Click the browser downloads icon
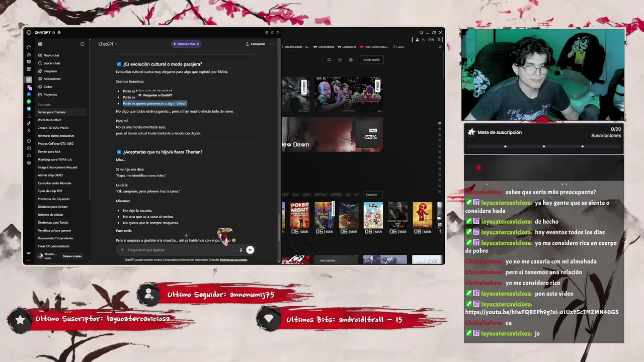 (x=424, y=40)
